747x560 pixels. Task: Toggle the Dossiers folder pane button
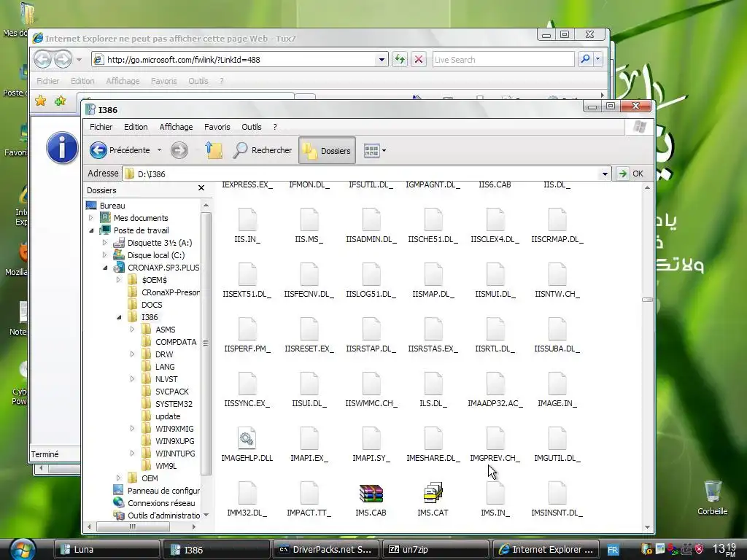point(327,150)
